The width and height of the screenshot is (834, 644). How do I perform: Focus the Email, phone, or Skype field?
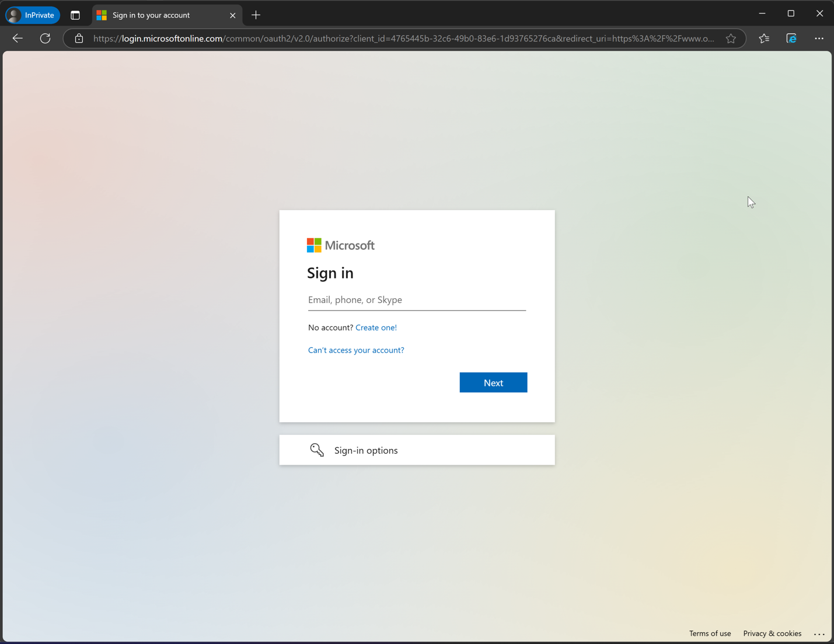point(417,300)
